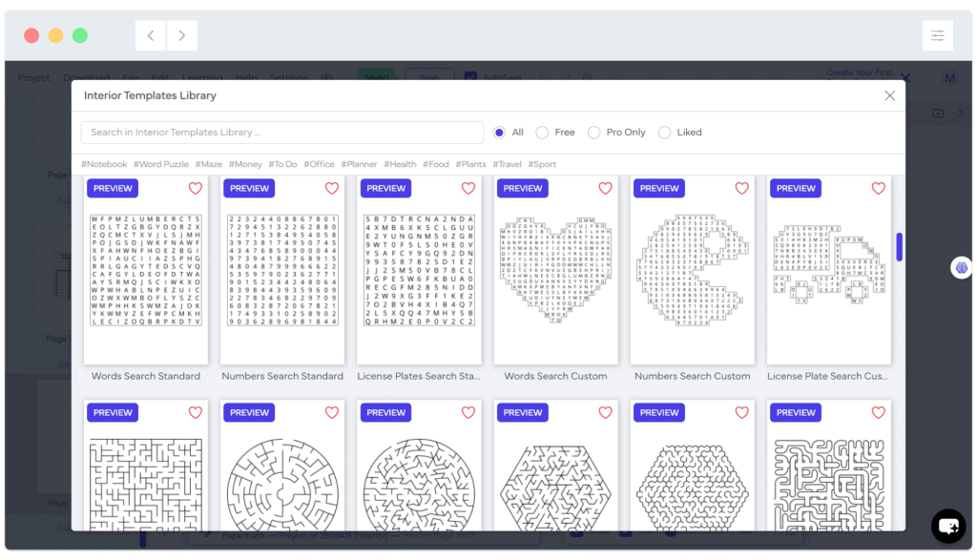Filter by #Word Puzzle tag

(x=160, y=164)
